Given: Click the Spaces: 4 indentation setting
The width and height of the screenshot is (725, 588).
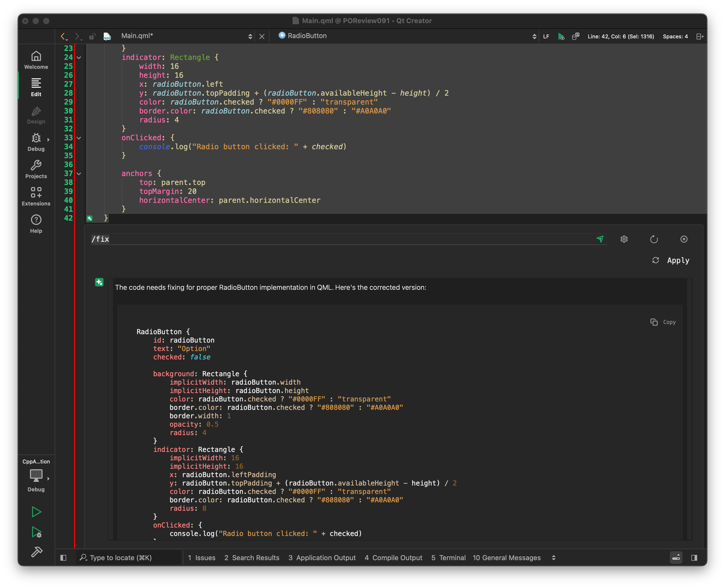Looking at the screenshot, I should click(675, 37).
